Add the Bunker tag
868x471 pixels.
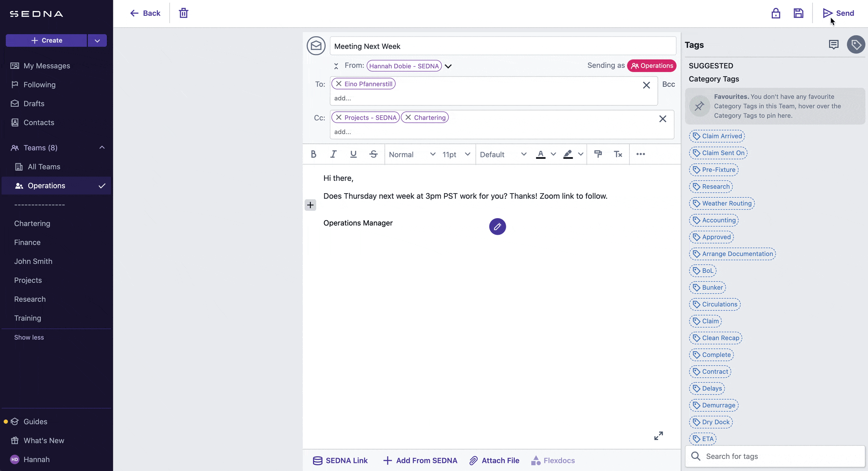[x=707, y=287]
